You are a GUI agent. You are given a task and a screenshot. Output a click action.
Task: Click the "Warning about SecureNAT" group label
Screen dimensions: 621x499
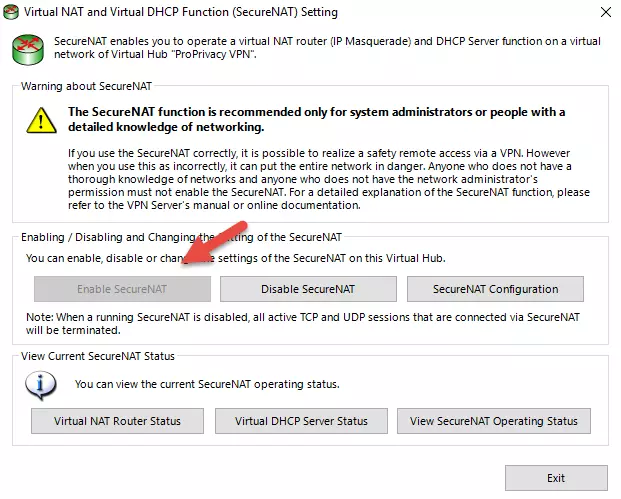point(85,87)
